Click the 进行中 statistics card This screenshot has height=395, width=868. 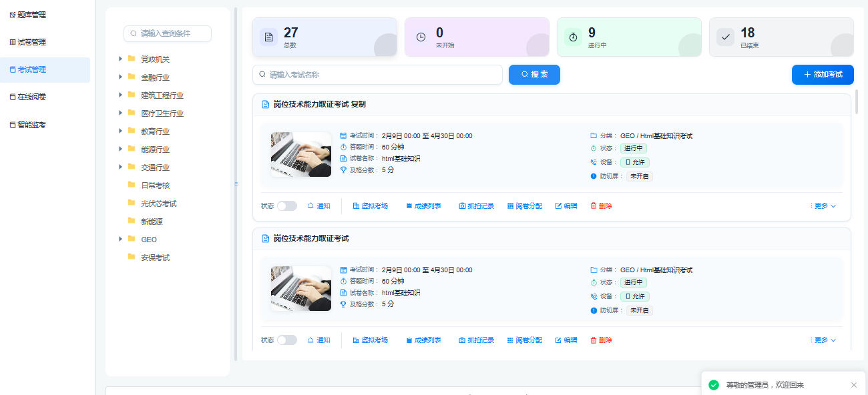coord(628,37)
